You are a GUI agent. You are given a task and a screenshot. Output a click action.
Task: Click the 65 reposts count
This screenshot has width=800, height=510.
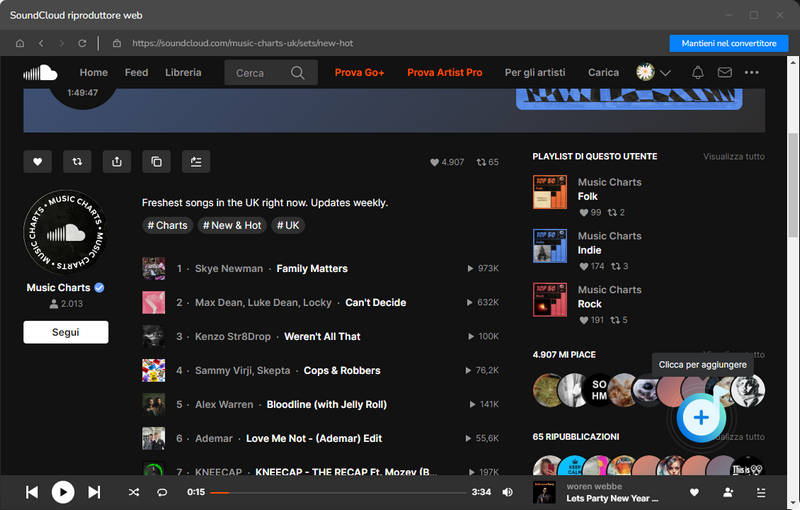[x=488, y=162]
